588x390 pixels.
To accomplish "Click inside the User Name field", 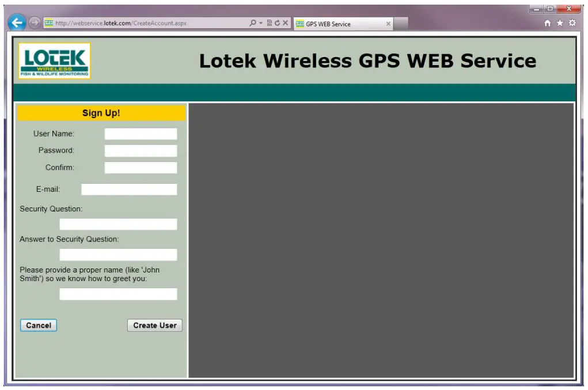I will point(140,133).
